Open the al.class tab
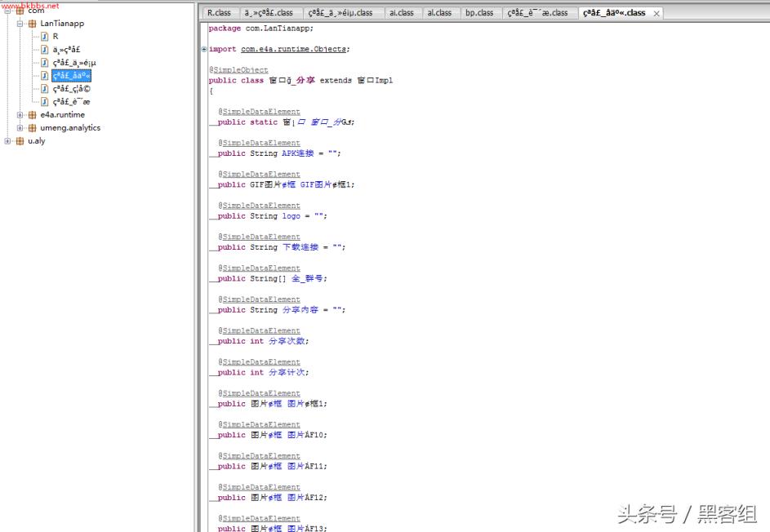The image size is (770, 532). click(439, 13)
